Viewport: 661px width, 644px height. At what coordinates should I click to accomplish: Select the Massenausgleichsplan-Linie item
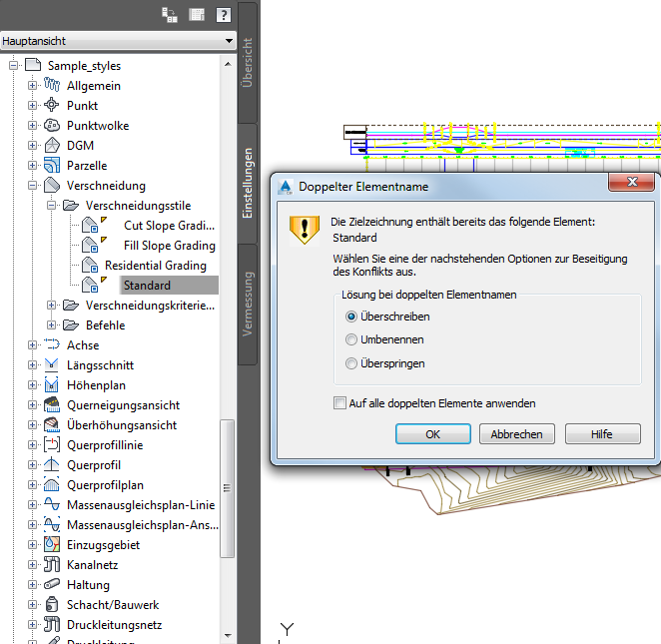click(x=141, y=505)
